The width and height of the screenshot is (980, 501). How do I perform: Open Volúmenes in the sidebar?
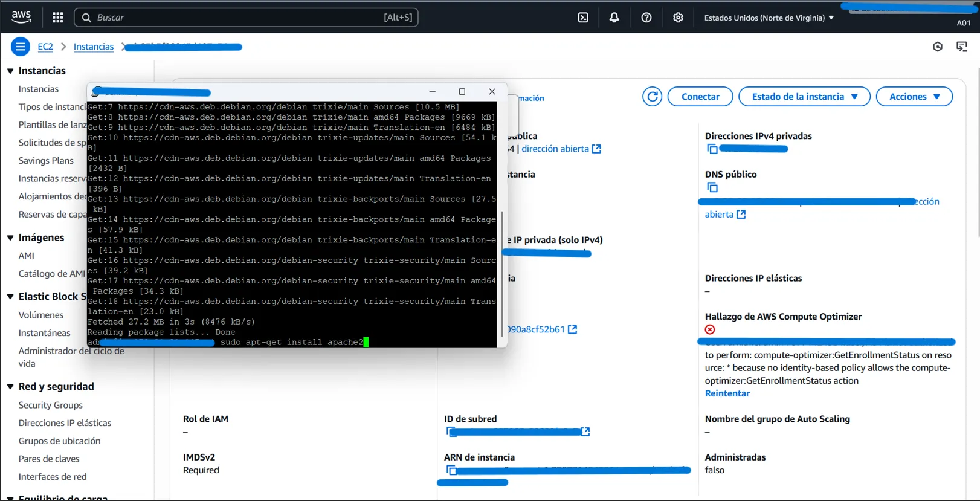(x=40, y=315)
